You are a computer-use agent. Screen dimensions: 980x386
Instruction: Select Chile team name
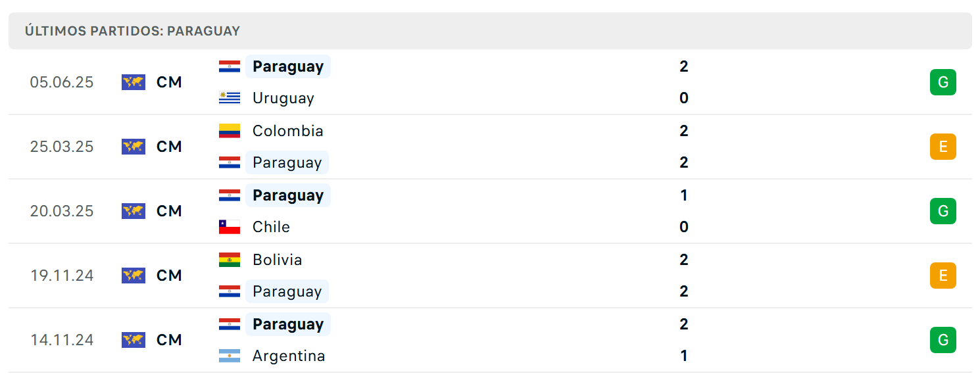271,227
